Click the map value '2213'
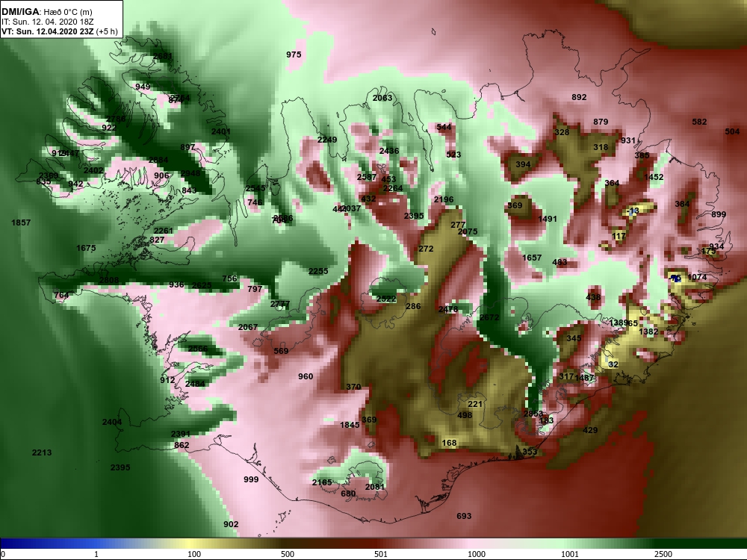The height and width of the screenshot is (560, 747). (x=41, y=453)
